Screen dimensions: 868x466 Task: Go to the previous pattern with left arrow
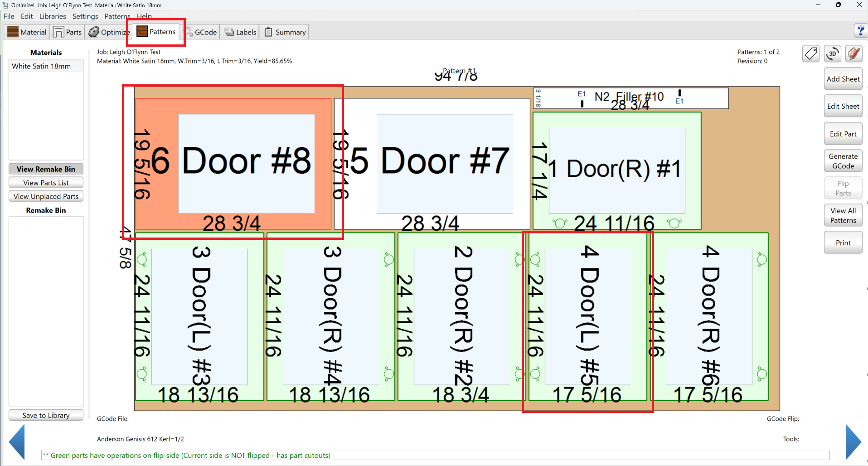(x=17, y=442)
